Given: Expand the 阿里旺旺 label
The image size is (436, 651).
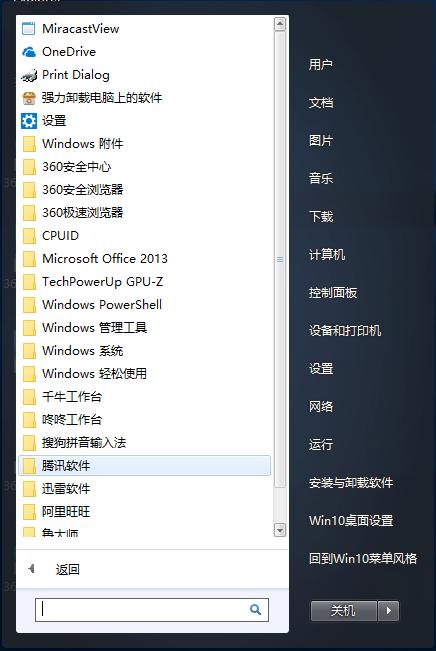Looking at the screenshot, I should [x=66, y=512].
